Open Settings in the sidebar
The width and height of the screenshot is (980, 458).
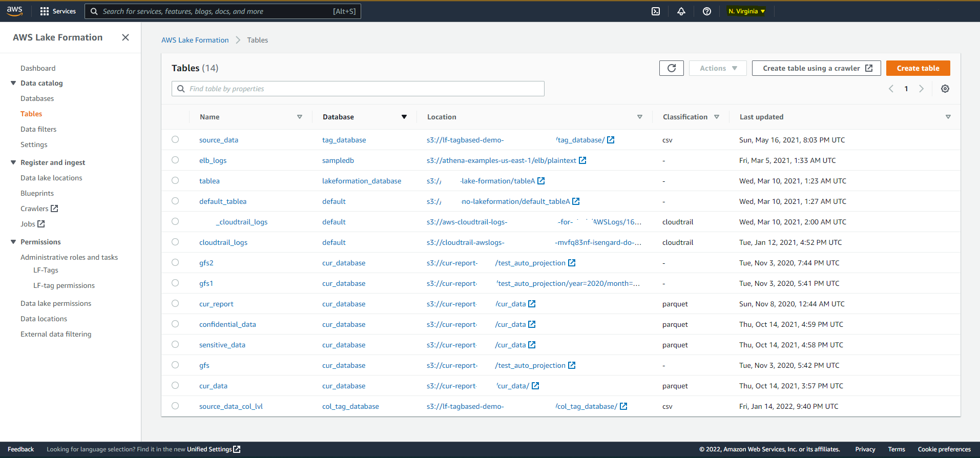click(x=34, y=144)
